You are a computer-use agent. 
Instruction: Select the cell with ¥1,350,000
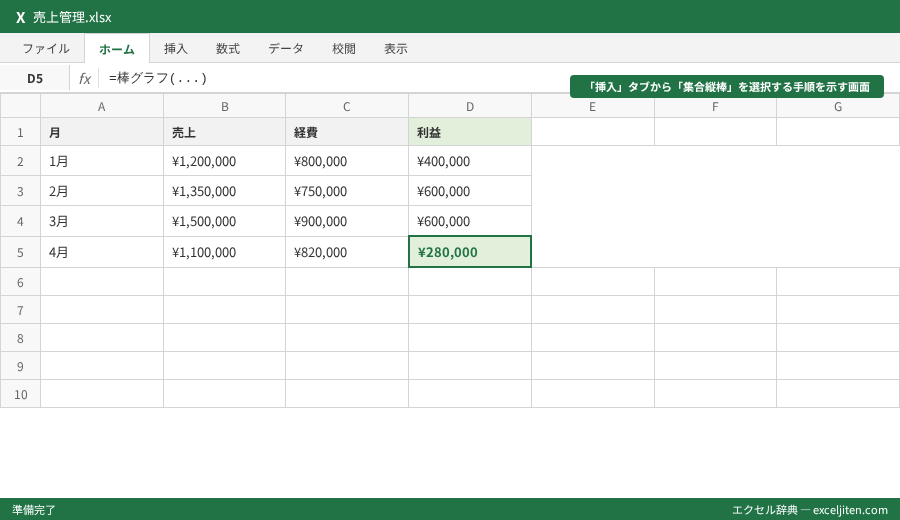pos(224,191)
